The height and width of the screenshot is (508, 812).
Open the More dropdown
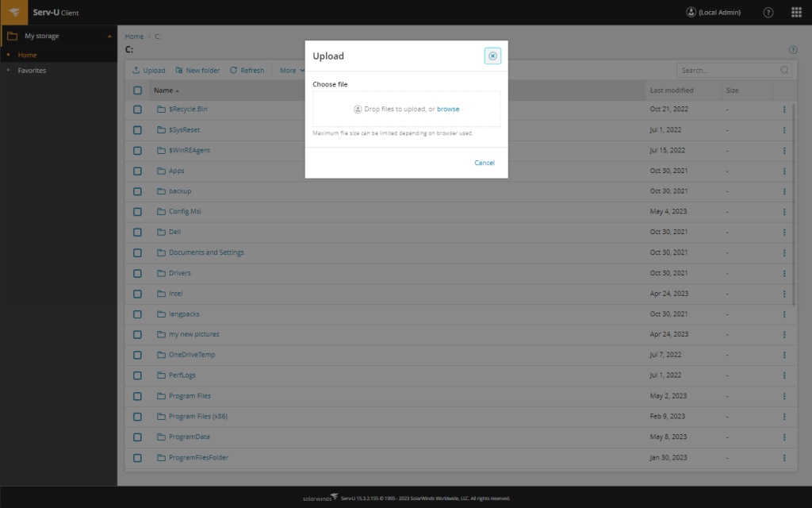289,70
